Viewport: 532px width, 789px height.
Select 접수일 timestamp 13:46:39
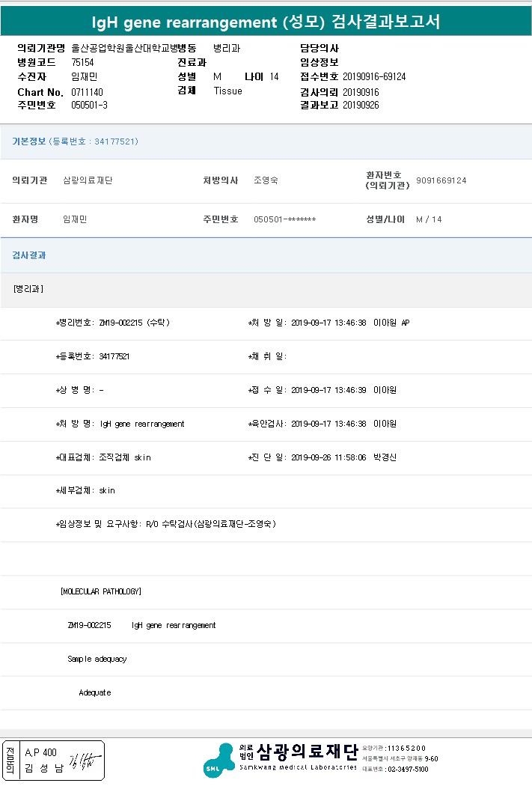(329, 390)
